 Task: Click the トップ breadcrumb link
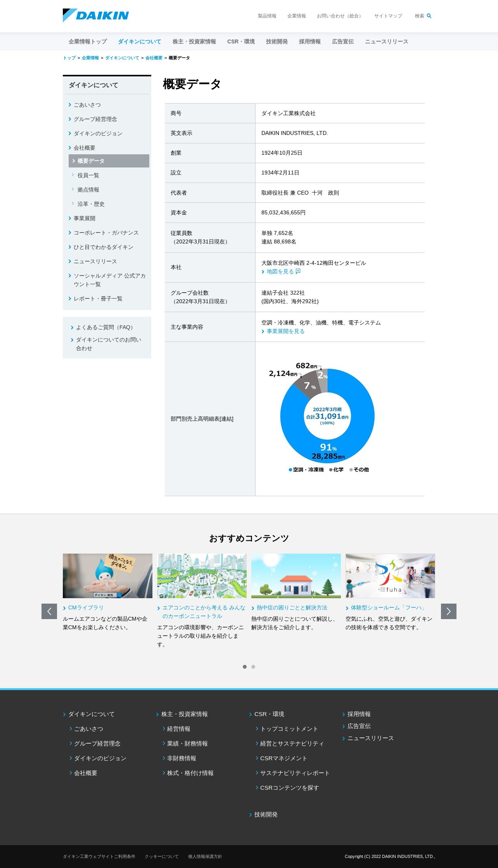(x=69, y=58)
